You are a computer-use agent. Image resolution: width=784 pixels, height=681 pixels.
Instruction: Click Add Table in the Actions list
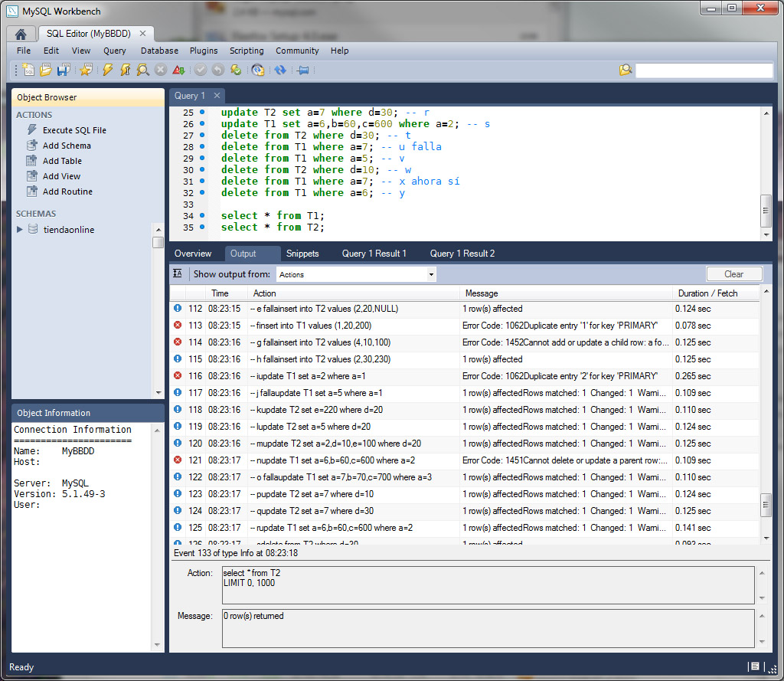click(61, 161)
